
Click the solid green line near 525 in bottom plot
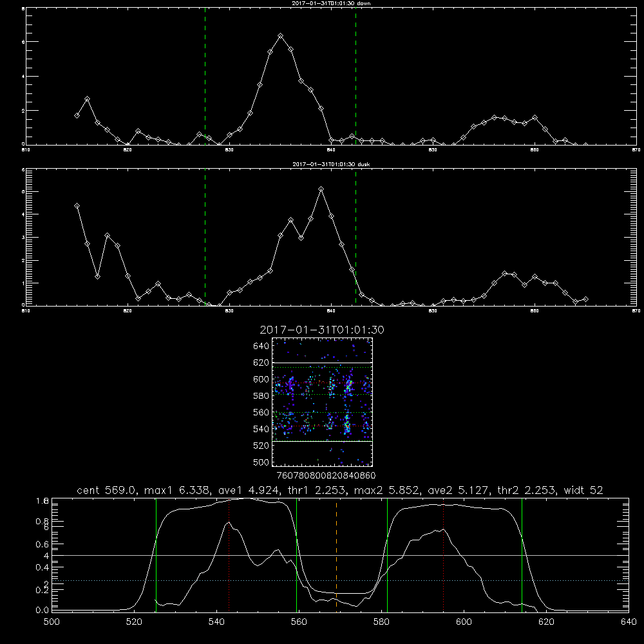(156, 555)
